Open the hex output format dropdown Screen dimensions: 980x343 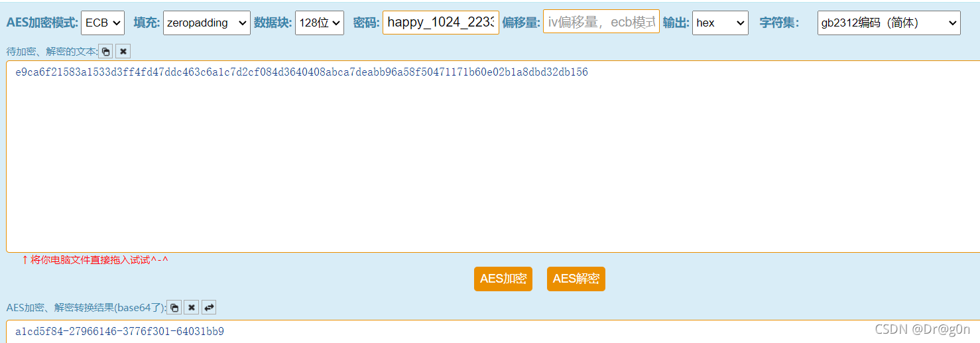(x=720, y=23)
